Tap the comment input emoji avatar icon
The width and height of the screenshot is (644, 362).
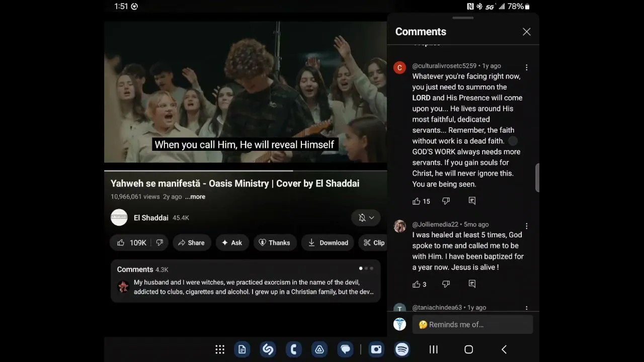[x=399, y=325]
